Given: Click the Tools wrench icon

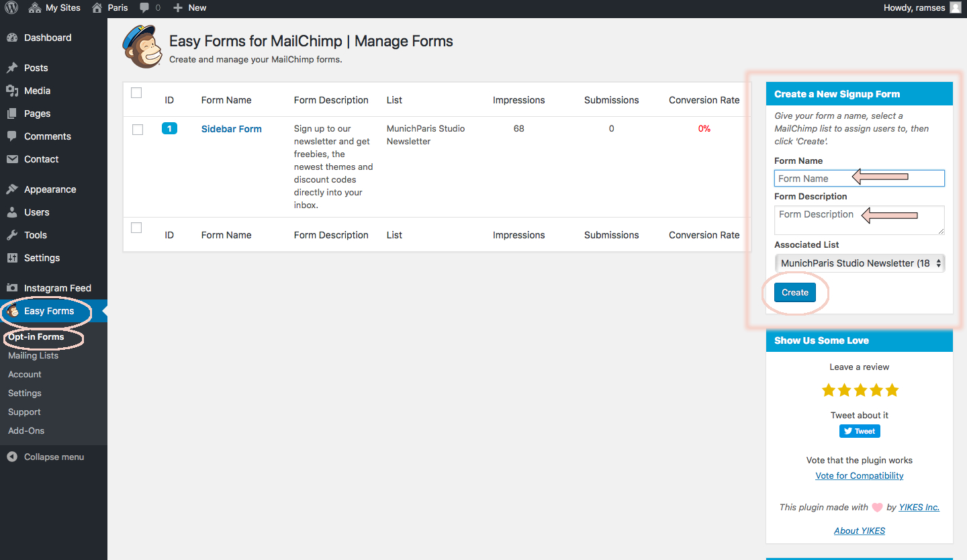Looking at the screenshot, I should click(12, 235).
